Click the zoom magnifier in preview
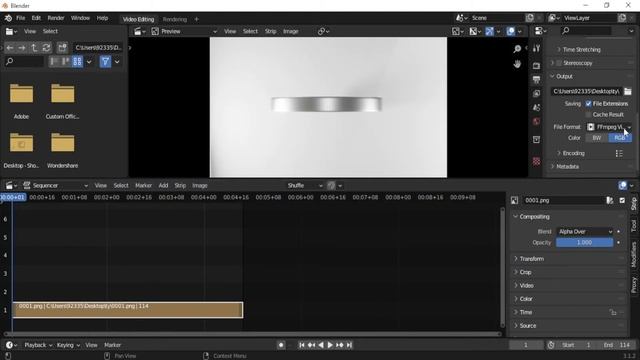The height and width of the screenshot is (360, 640). [x=517, y=49]
